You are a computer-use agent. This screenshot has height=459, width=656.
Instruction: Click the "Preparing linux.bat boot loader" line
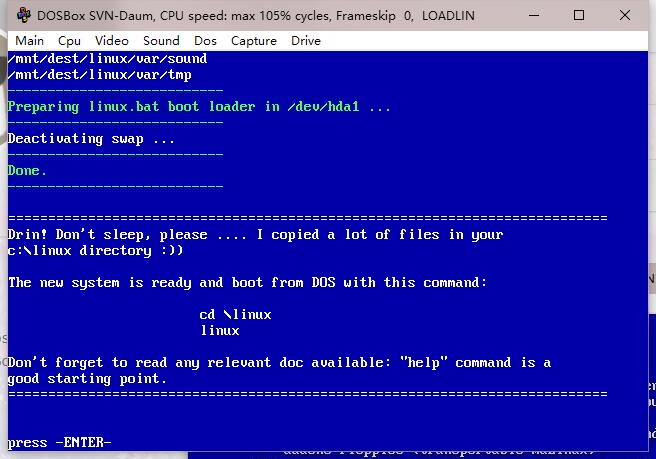coord(199,106)
